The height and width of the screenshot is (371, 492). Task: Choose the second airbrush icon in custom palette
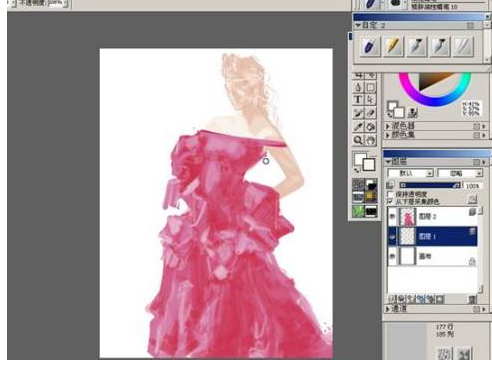440,46
